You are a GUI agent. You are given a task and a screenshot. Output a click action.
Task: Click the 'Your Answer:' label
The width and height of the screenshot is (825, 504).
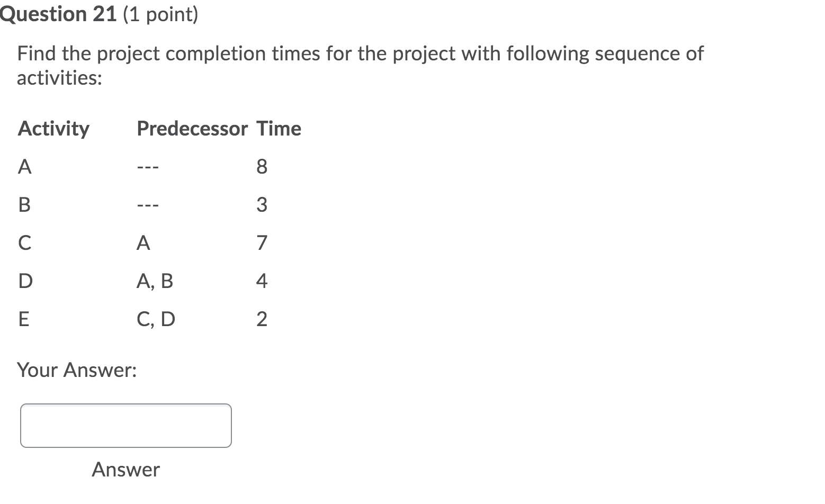tap(77, 370)
